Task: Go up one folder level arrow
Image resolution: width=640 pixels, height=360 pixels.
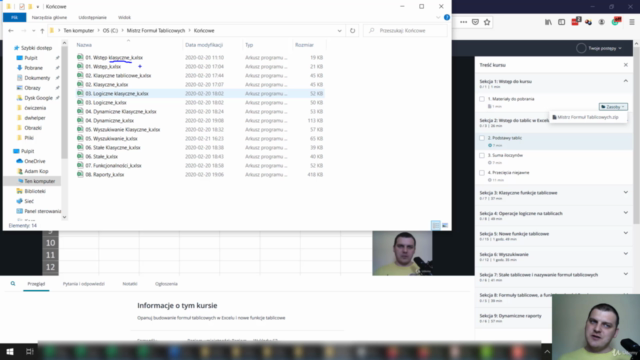Action: (x=42, y=31)
